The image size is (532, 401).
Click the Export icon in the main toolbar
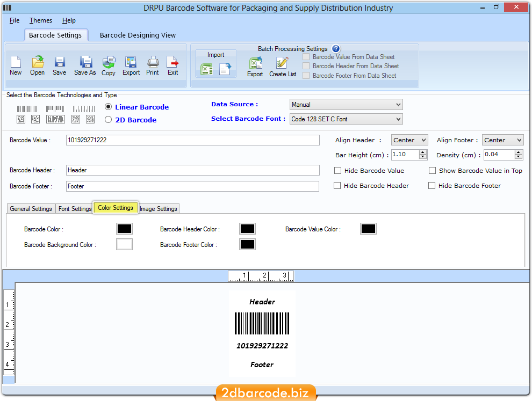pos(131,62)
